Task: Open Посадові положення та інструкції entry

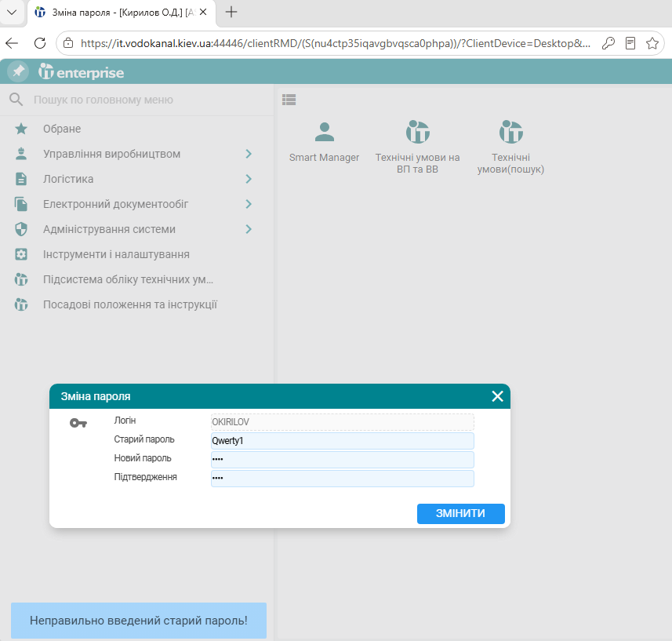Action: [x=136, y=304]
